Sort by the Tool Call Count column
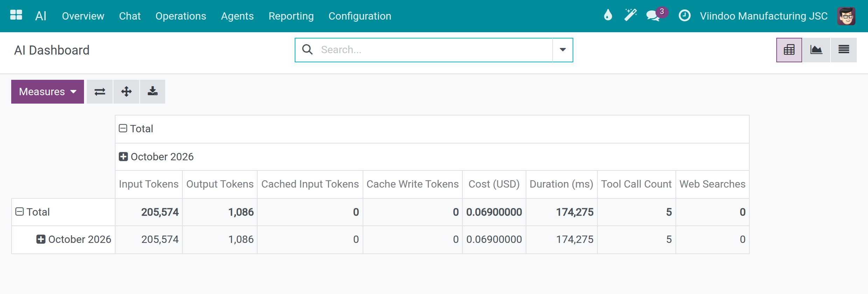This screenshot has height=294, width=868. tap(636, 184)
